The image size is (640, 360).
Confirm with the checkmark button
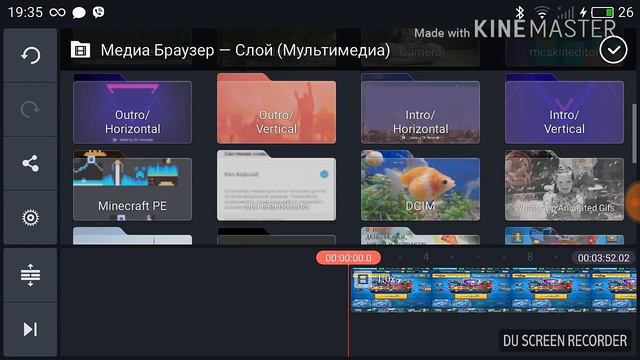point(613,50)
